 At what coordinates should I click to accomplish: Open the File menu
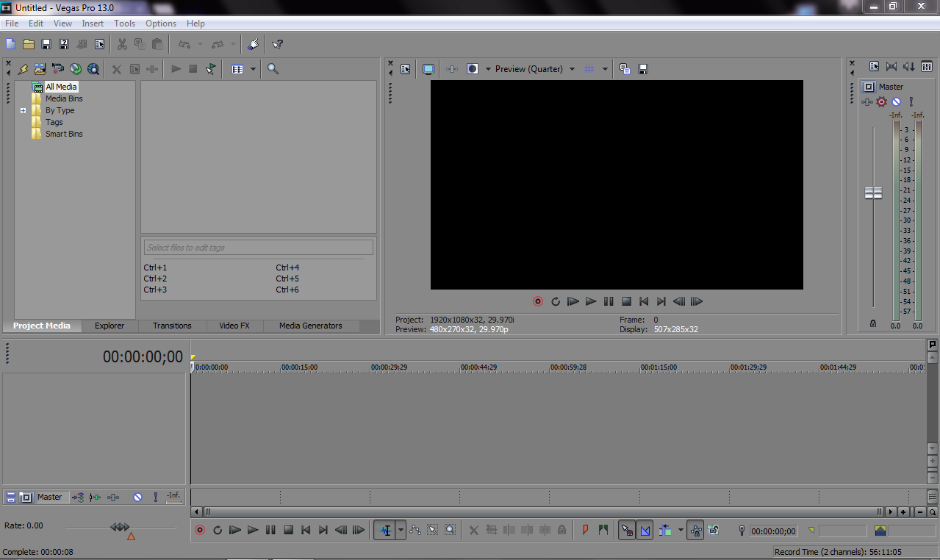(12, 24)
